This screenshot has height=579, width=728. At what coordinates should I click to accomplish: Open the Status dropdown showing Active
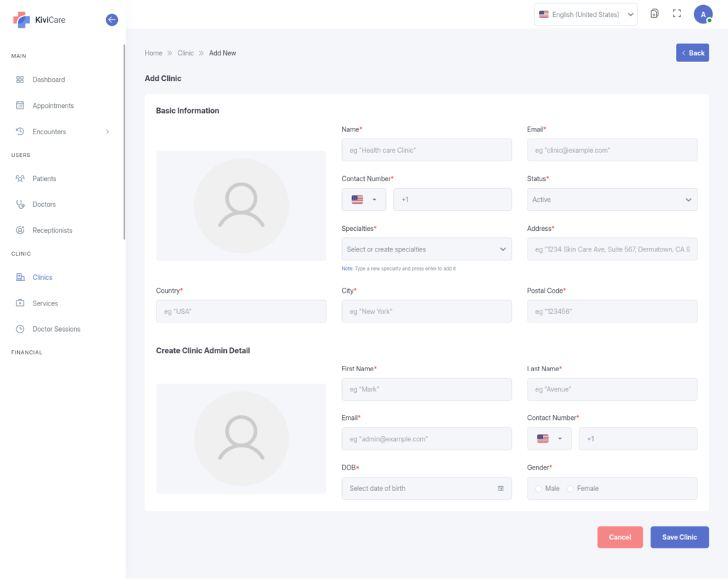611,200
